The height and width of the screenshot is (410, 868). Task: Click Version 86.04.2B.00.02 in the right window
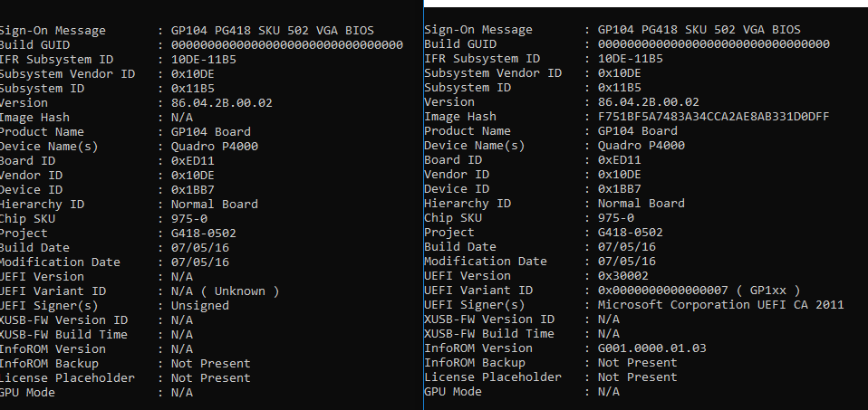pos(648,102)
